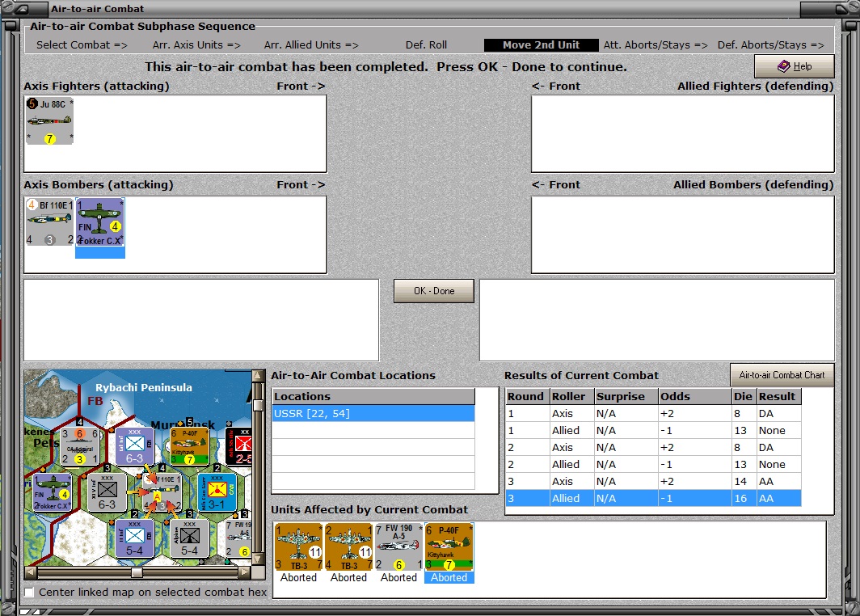This screenshot has height=616, width=860.
Task: Select round 1 Axis result row
Action: 653,414
